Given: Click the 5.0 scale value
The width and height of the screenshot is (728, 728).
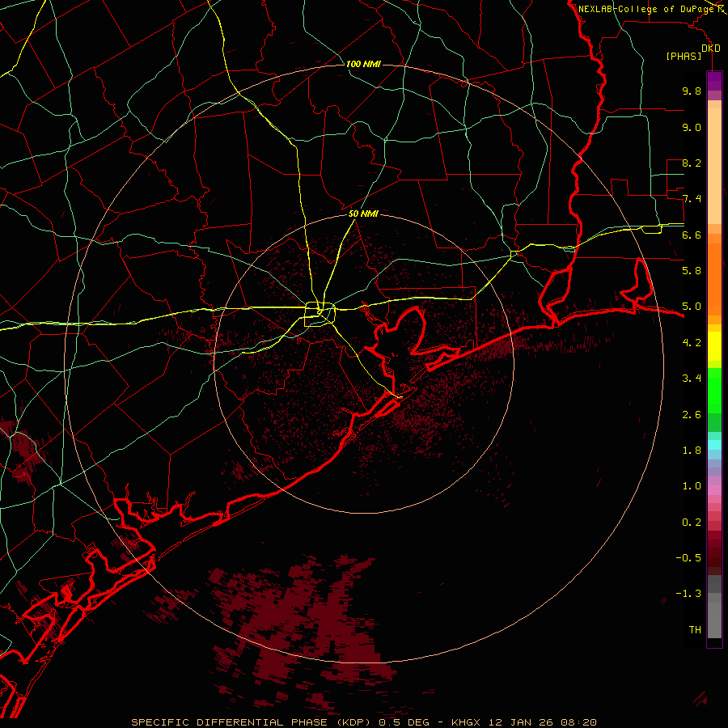Looking at the screenshot, I should 692,307.
